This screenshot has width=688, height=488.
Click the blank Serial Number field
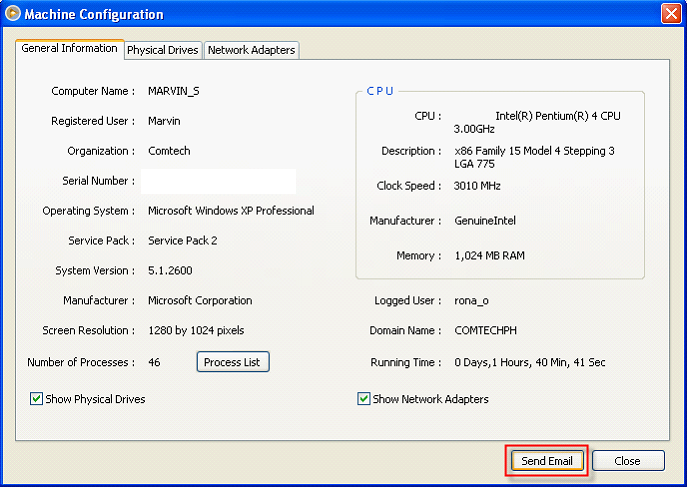tap(218, 181)
